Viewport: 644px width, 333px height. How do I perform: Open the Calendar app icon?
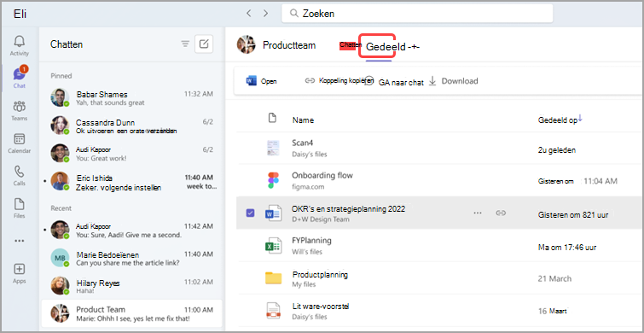20,143
